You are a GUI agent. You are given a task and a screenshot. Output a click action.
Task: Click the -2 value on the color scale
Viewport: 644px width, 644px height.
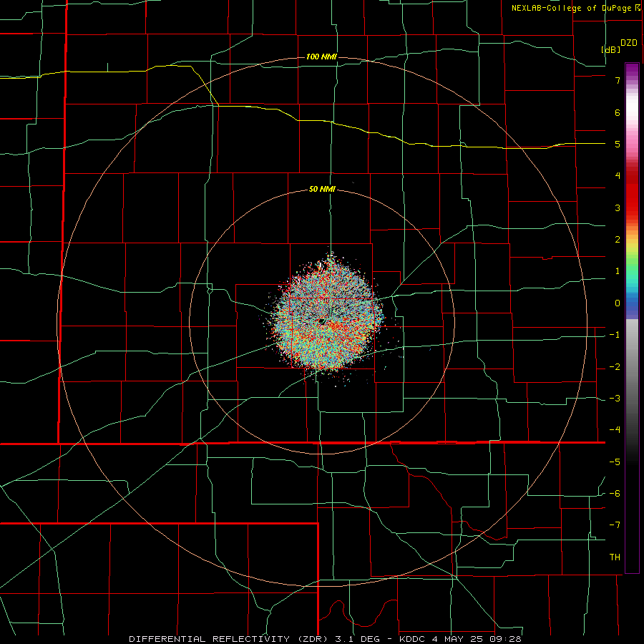[x=615, y=367]
